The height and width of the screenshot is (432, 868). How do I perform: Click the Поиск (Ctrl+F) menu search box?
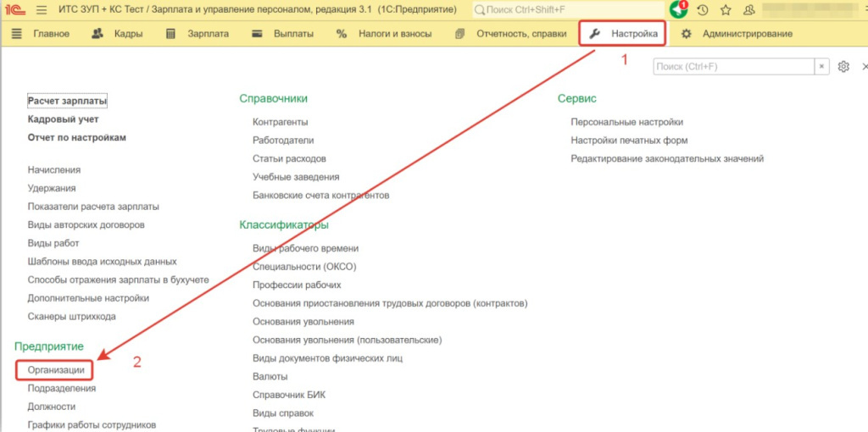(733, 67)
